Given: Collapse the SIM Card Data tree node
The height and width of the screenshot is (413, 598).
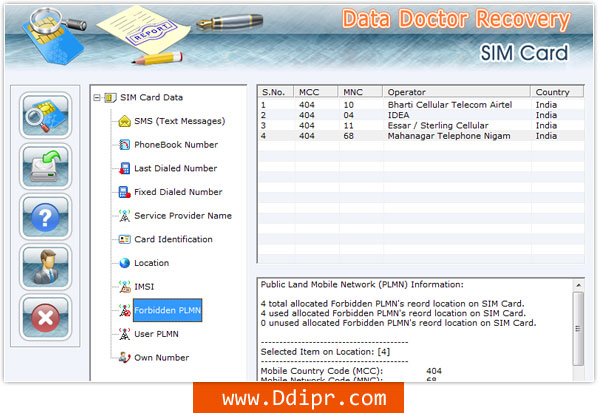Looking at the screenshot, I should (97, 98).
